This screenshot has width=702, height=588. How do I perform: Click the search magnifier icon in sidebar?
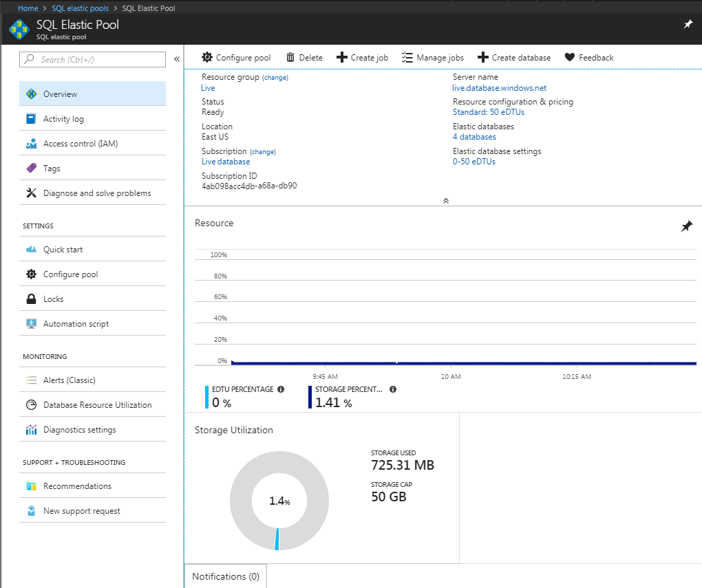coord(29,59)
